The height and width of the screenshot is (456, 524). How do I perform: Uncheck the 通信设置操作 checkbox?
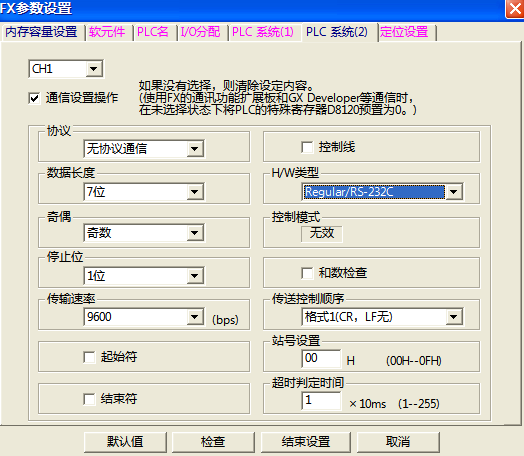pyautogui.click(x=34, y=99)
